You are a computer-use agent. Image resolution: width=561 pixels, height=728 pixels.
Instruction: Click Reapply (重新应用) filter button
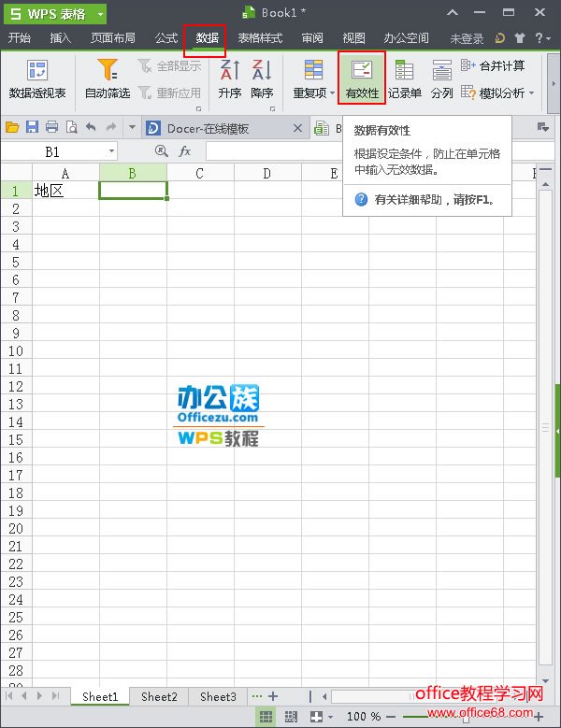coord(169,93)
